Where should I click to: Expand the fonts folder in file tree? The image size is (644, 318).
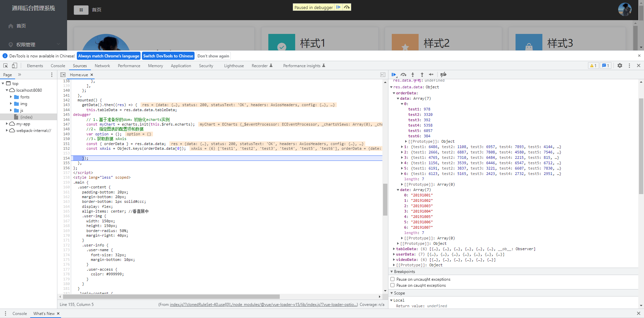[x=11, y=97]
